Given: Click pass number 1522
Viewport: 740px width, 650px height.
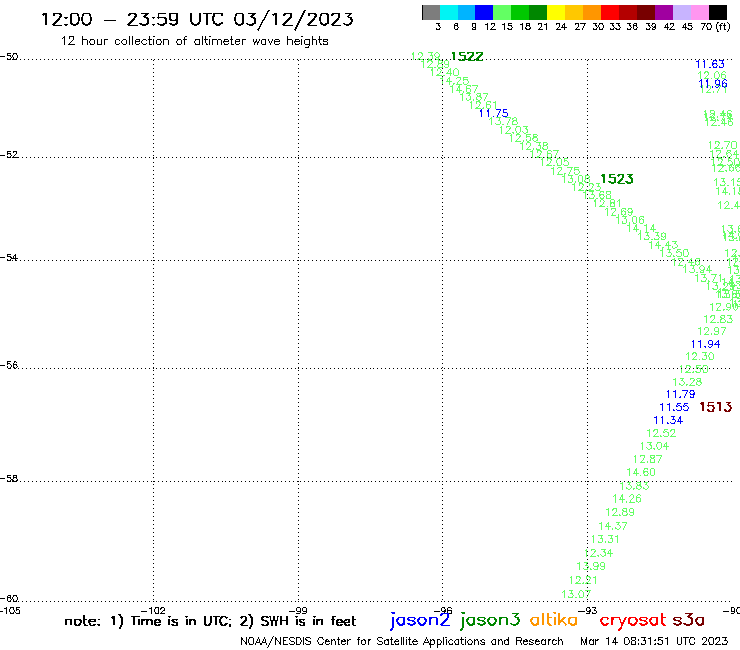Looking at the screenshot, I should click(467, 57).
